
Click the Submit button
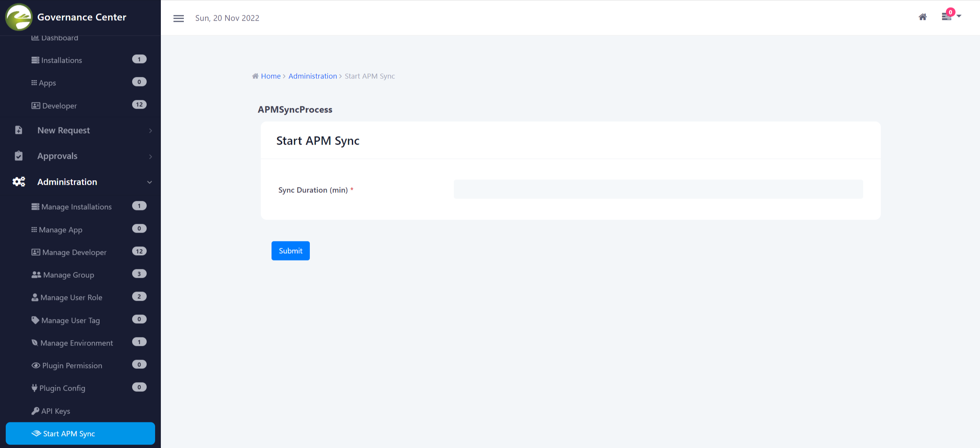pos(290,251)
